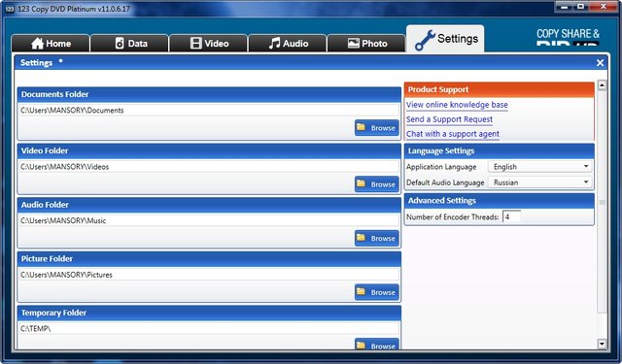This screenshot has height=364, width=622.
Task: Open View online knowledge base link
Action: (457, 105)
